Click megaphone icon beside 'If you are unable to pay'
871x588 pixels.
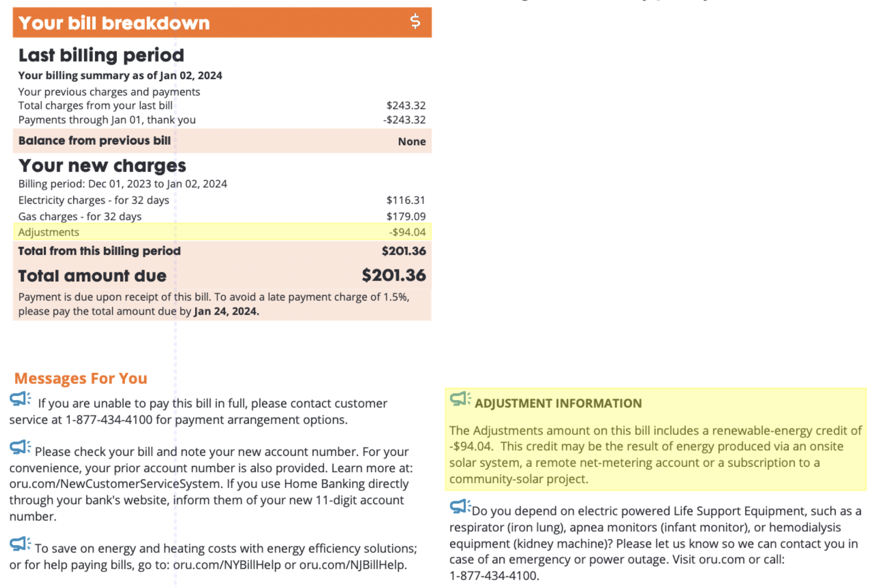pyautogui.click(x=20, y=399)
